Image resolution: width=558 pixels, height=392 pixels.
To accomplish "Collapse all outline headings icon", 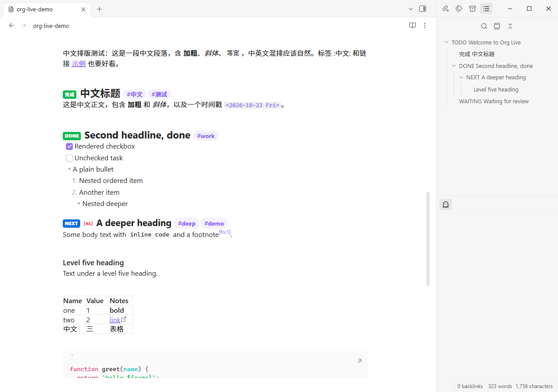I will click(510, 26).
